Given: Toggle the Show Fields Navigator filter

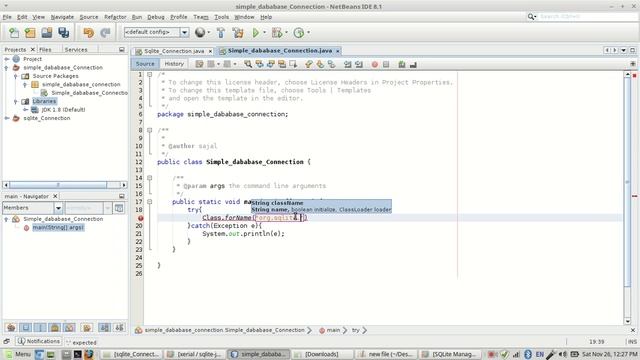Looking at the screenshot, I should 26,327.
